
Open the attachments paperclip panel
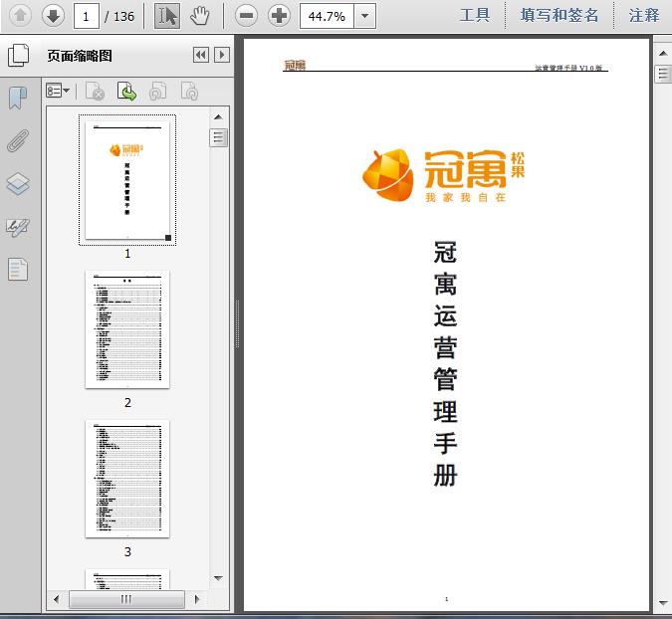pyautogui.click(x=18, y=140)
